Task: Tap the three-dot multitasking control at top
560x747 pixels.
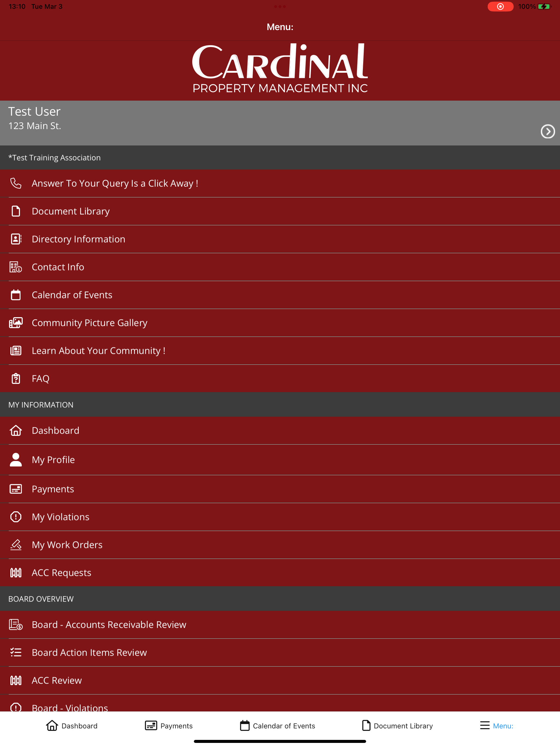Action: (x=280, y=6)
